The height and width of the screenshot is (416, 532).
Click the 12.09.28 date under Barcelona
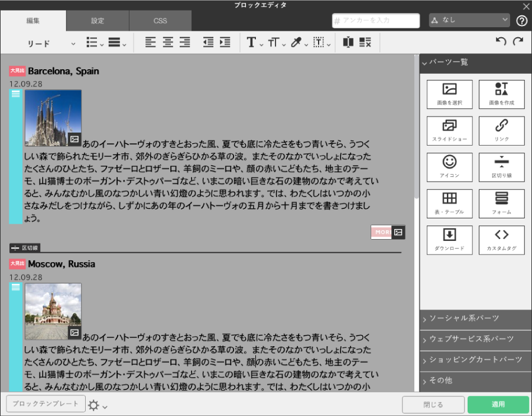[26, 84]
